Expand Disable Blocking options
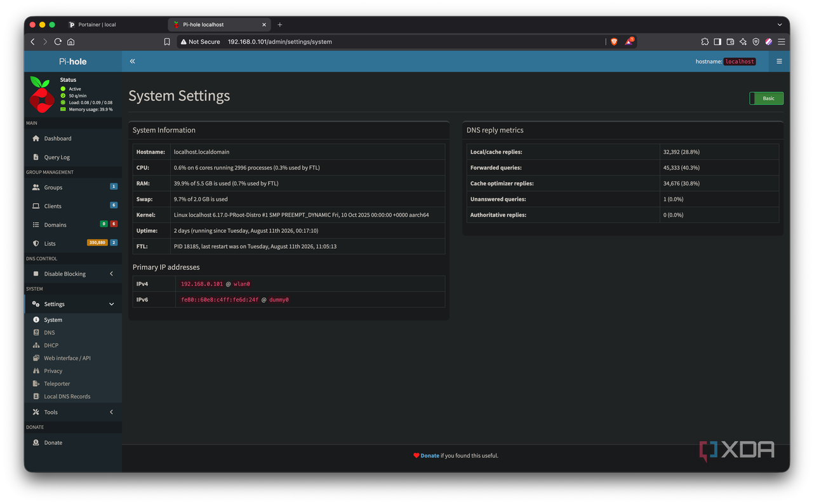Viewport: 814px width, 504px height. coord(73,274)
